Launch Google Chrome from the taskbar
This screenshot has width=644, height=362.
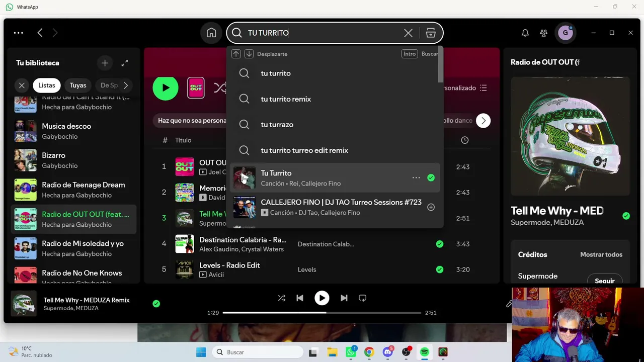tap(369, 352)
